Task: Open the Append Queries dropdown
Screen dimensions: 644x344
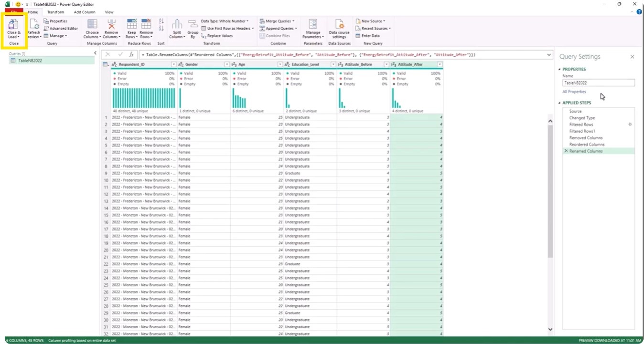Action: [x=278, y=28]
